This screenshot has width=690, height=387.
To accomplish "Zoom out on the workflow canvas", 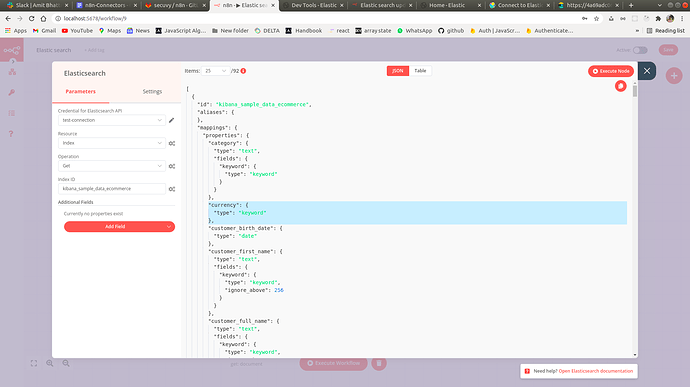I will [66, 363].
